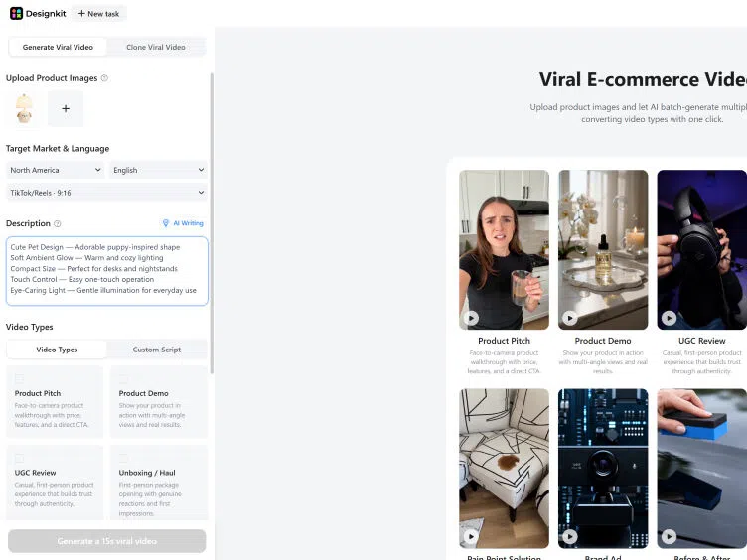This screenshot has height=560, width=747.
Task: Click the Designkit brand name
Action: click(46, 13)
